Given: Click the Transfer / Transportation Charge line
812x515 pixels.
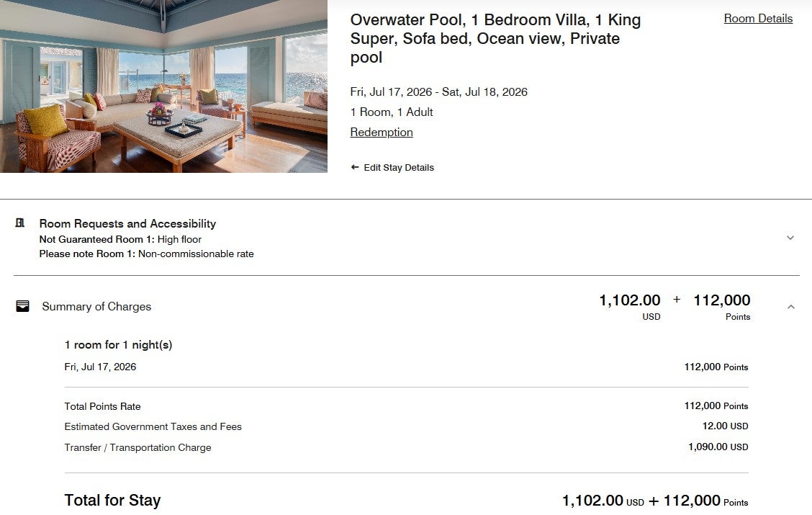Looking at the screenshot, I should (x=138, y=447).
